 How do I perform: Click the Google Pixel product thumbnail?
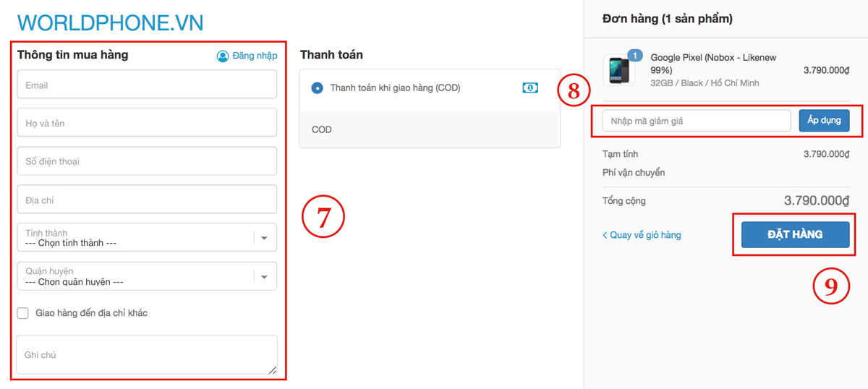click(x=619, y=70)
